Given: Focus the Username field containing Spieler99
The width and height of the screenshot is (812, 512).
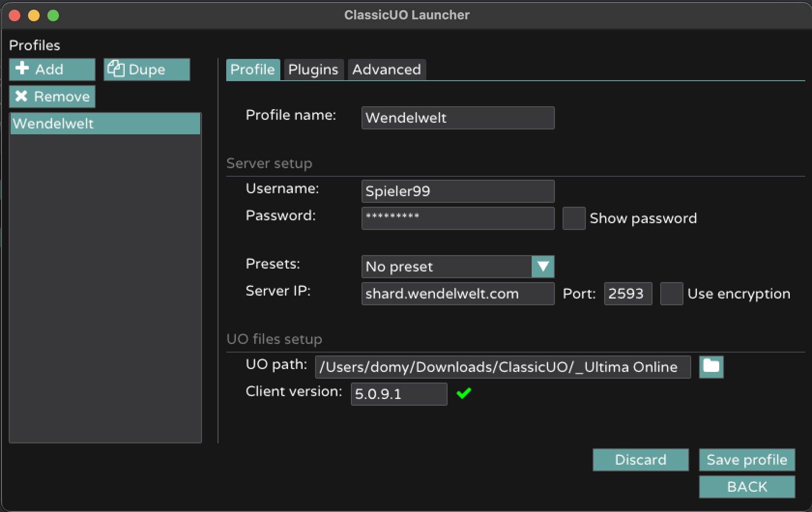Looking at the screenshot, I should (457, 191).
